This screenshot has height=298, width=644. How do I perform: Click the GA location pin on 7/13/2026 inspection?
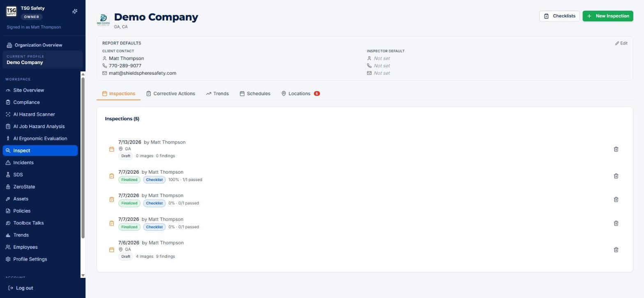click(121, 149)
